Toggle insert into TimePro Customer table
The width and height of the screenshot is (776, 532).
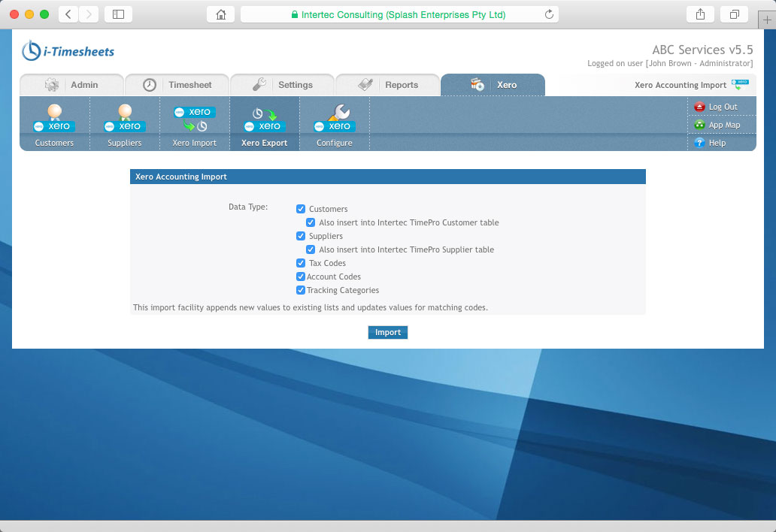click(311, 222)
